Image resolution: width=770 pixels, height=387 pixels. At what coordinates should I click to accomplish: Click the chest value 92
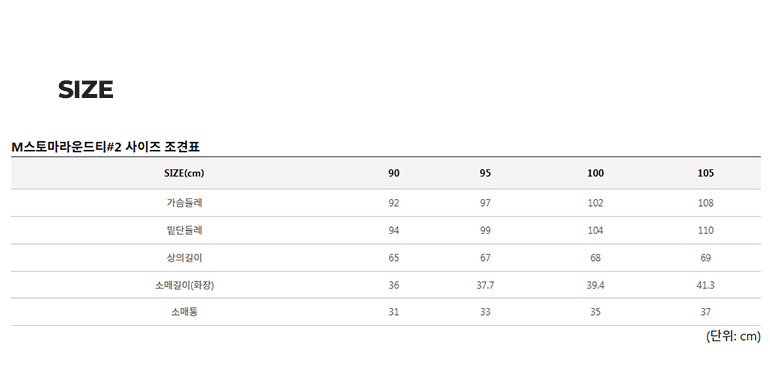[394, 203]
